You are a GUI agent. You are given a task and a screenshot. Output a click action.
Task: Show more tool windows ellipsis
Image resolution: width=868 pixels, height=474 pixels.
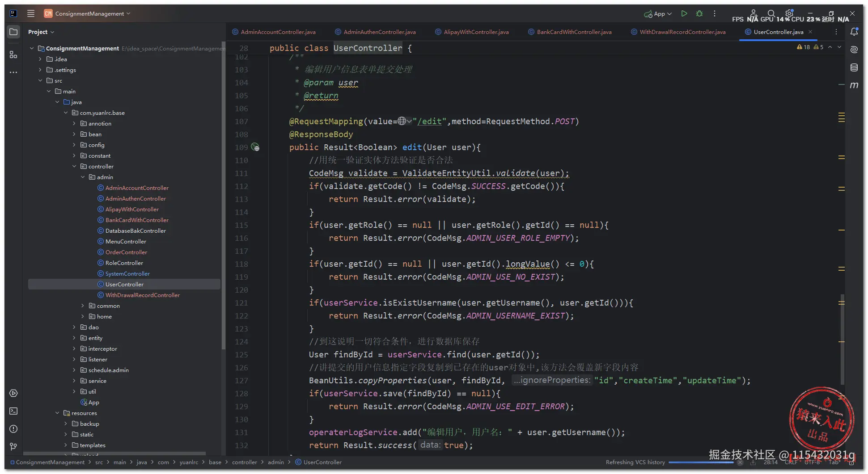(13, 72)
